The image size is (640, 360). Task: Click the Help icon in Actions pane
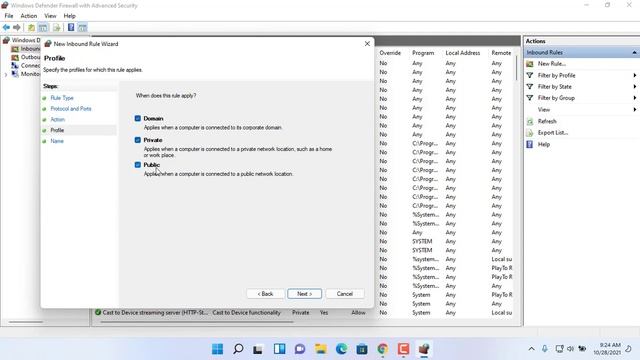(x=530, y=144)
